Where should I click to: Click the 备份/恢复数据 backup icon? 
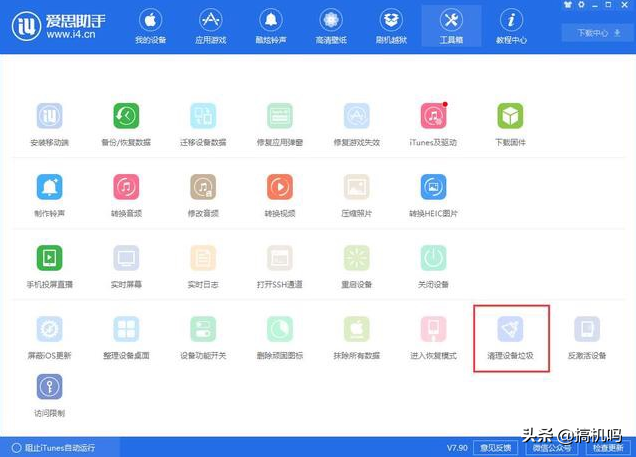point(126,116)
